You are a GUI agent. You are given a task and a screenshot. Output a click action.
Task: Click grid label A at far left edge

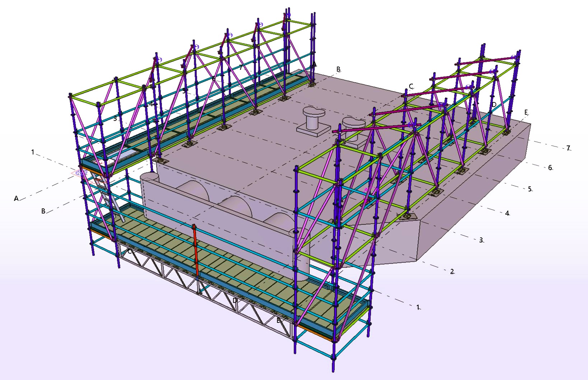tap(16, 198)
